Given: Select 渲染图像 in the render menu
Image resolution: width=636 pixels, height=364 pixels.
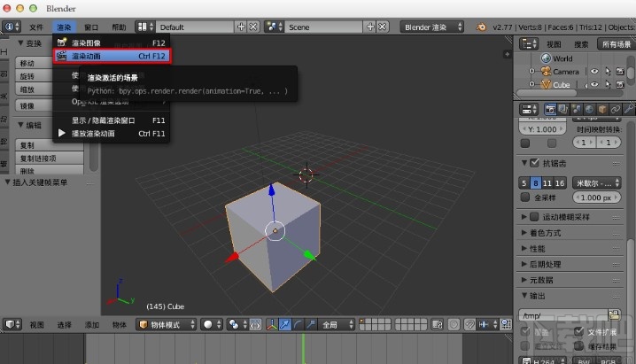Looking at the screenshot, I should click(x=112, y=43).
